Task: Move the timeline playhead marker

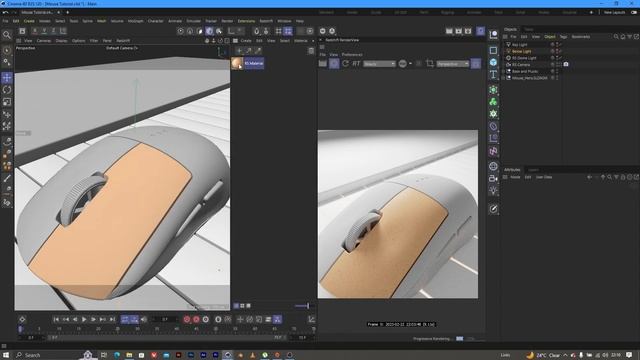Action: click(x=20, y=329)
